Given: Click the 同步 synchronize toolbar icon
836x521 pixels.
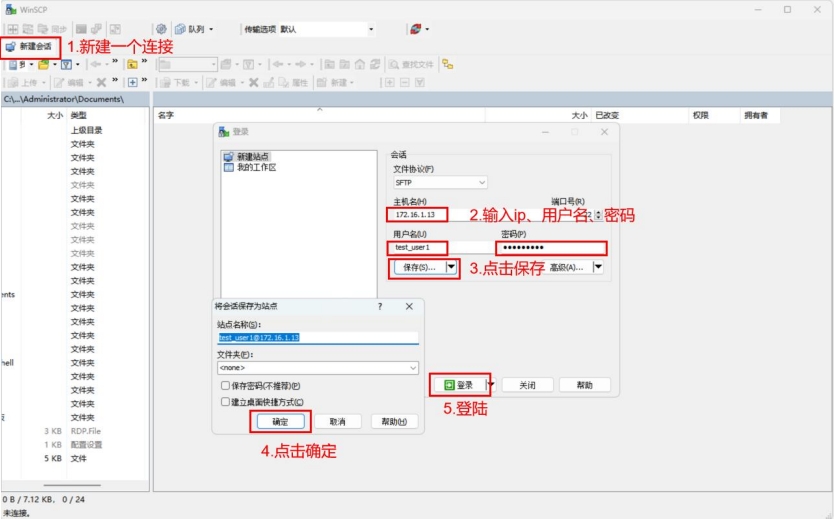Looking at the screenshot, I should click(x=52, y=29).
